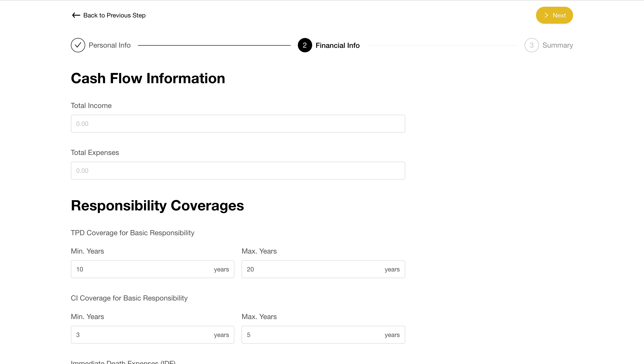This screenshot has height=364, width=644.
Task: Click the Total Expenses input field
Action: point(237,170)
